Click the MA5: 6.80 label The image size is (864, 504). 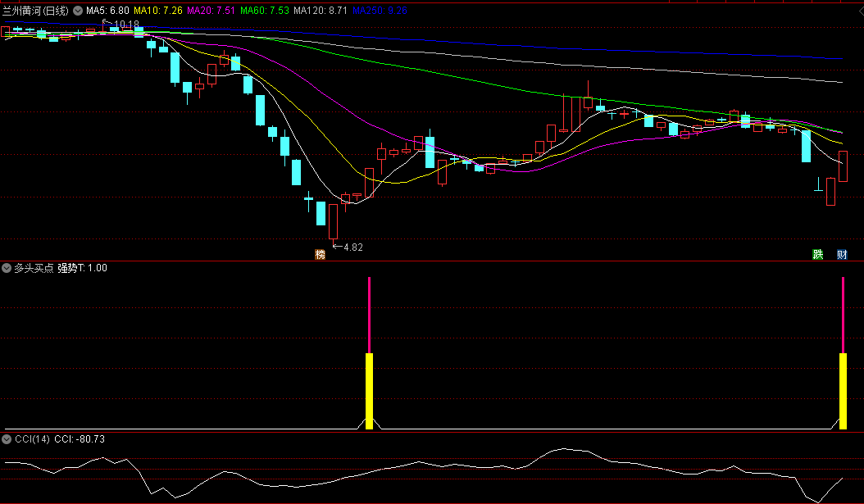pos(107,11)
